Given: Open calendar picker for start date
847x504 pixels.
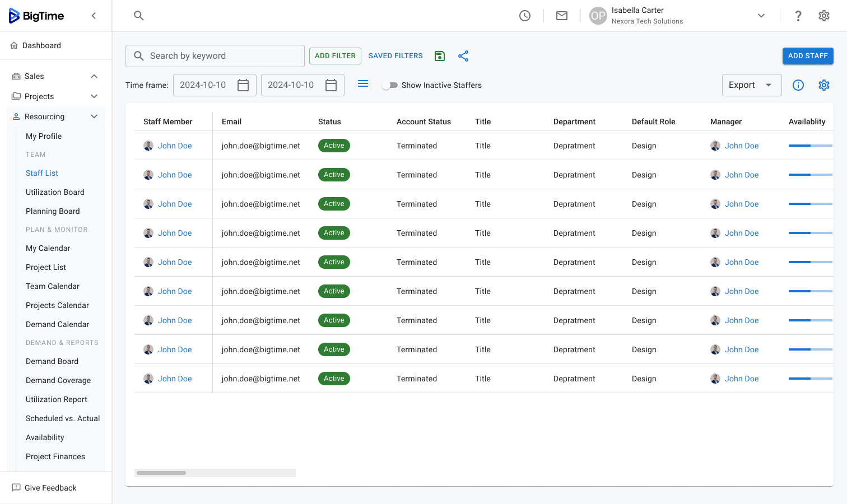Looking at the screenshot, I should tap(243, 85).
